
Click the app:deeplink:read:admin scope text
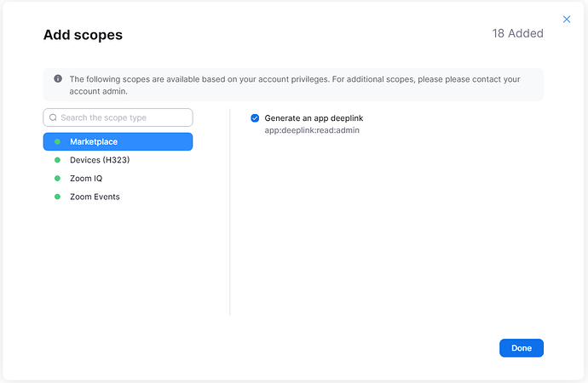click(x=312, y=130)
